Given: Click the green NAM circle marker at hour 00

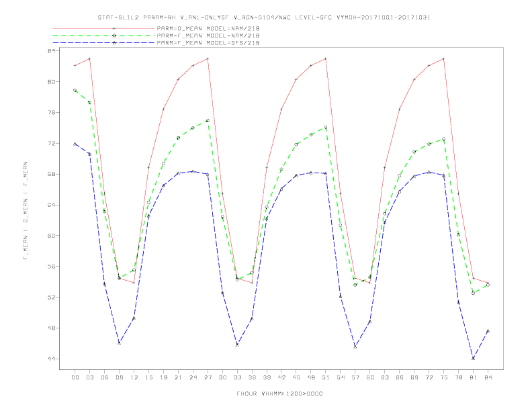Looking at the screenshot, I should (75, 91).
